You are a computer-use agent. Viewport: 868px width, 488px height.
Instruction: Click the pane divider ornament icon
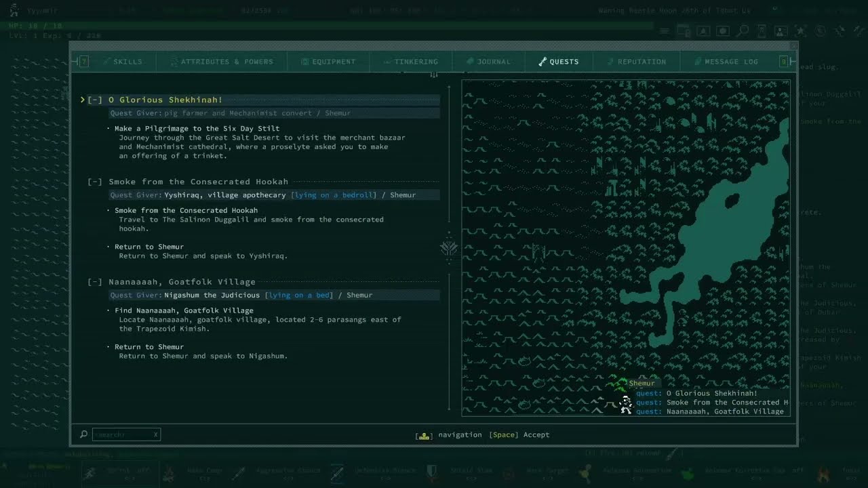pos(449,249)
